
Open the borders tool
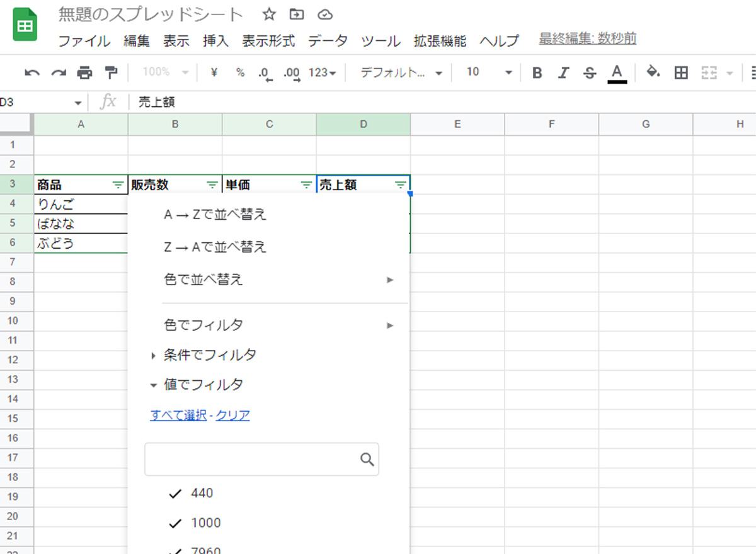(680, 73)
